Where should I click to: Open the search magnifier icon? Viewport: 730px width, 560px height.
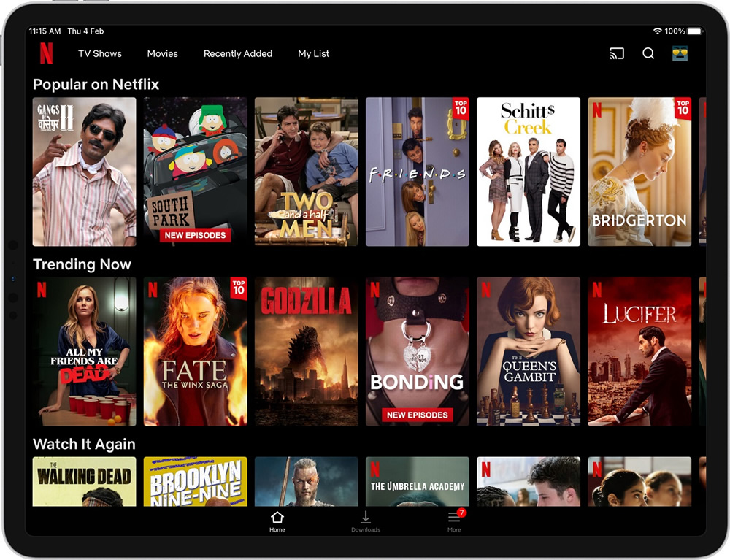tap(648, 53)
